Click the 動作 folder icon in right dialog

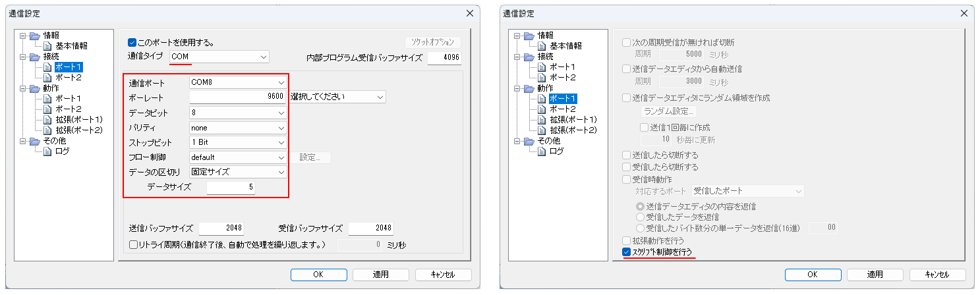click(529, 88)
